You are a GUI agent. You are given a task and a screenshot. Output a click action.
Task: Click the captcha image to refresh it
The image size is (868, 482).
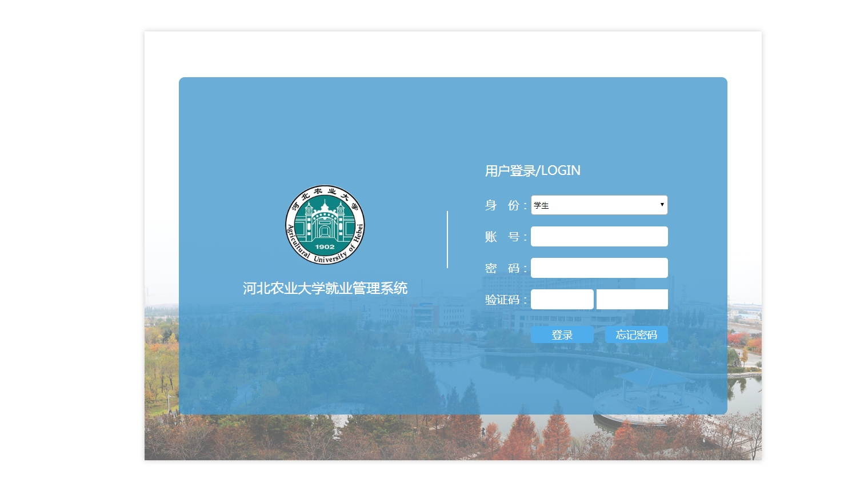(x=632, y=299)
